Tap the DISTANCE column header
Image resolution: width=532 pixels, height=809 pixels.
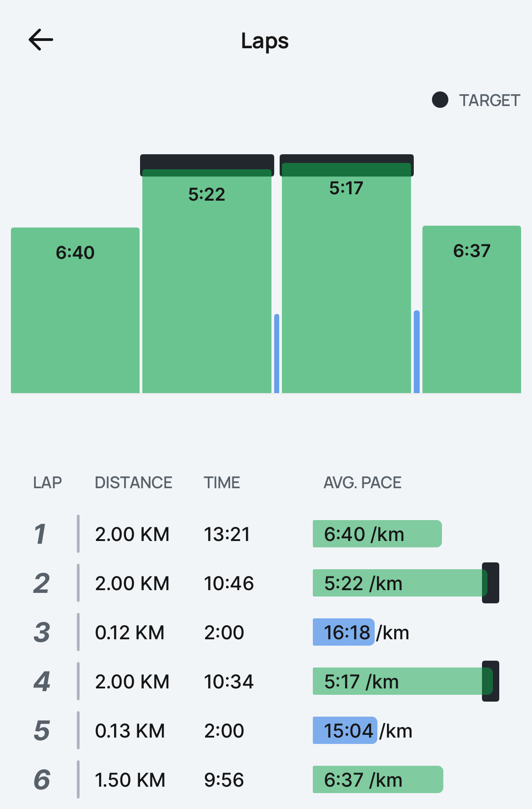click(x=133, y=482)
